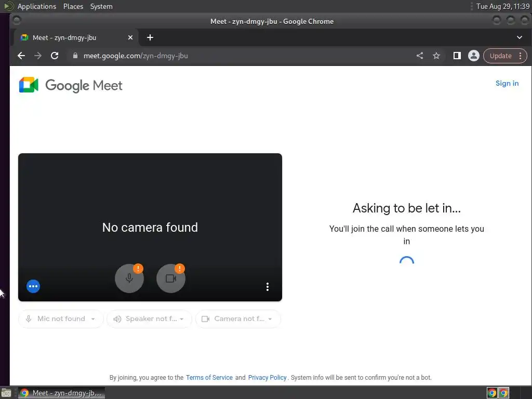Click the 'Asking to be let in...' heading
Image resolution: width=532 pixels, height=399 pixels.
[406, 208]
